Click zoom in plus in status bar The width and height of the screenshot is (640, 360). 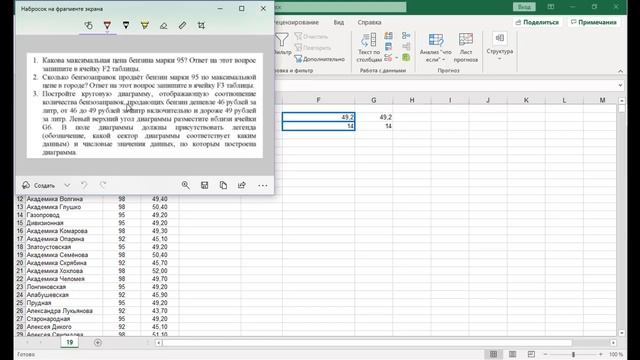601,354
